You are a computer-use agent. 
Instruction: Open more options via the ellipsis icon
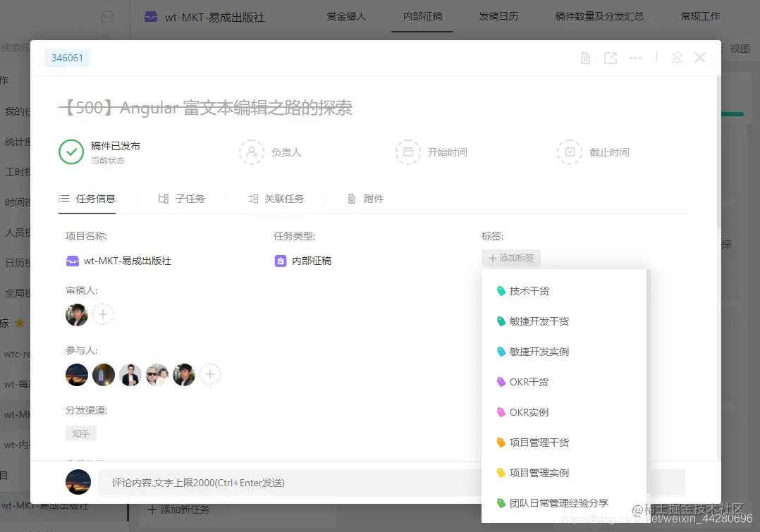635,58
